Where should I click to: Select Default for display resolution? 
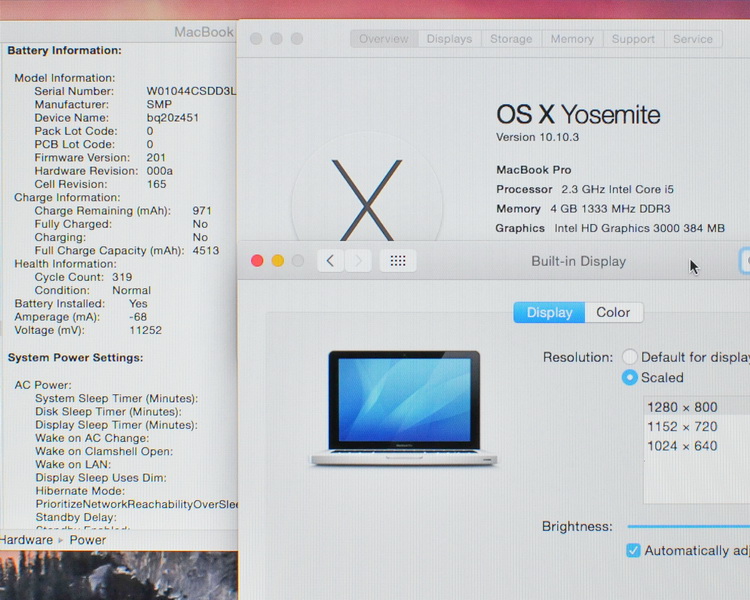click(x=629, y=357)
